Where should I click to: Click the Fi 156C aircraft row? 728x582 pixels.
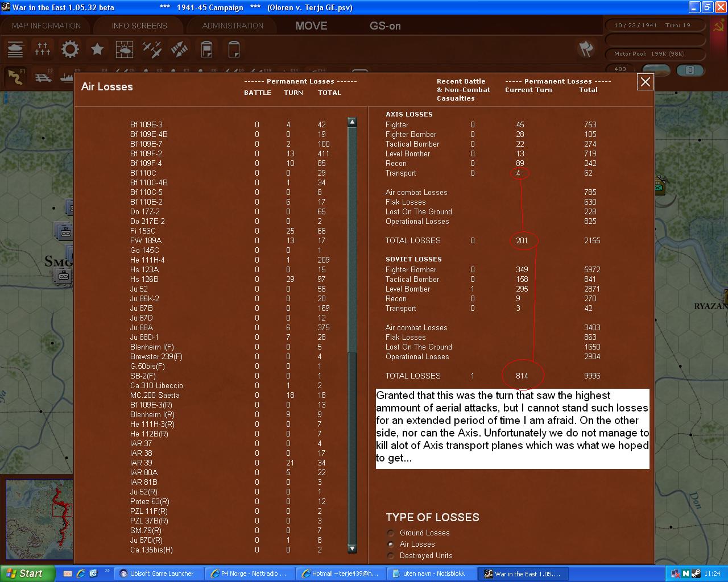click(x=231, y=231)
